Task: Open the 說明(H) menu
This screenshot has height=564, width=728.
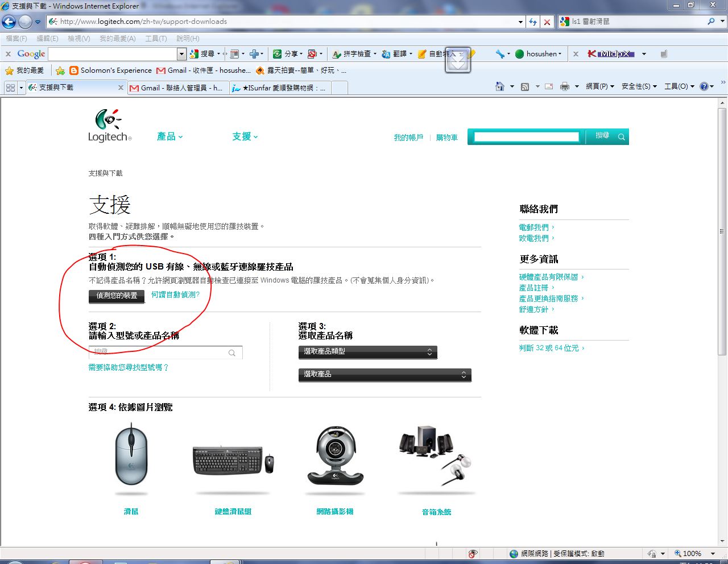Action: pos(188,39)
